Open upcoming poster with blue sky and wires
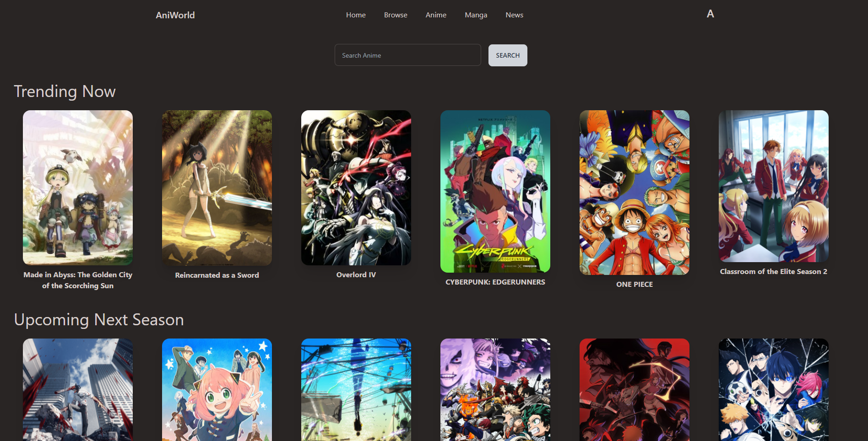The image size is (868, 441). point(356,390)
